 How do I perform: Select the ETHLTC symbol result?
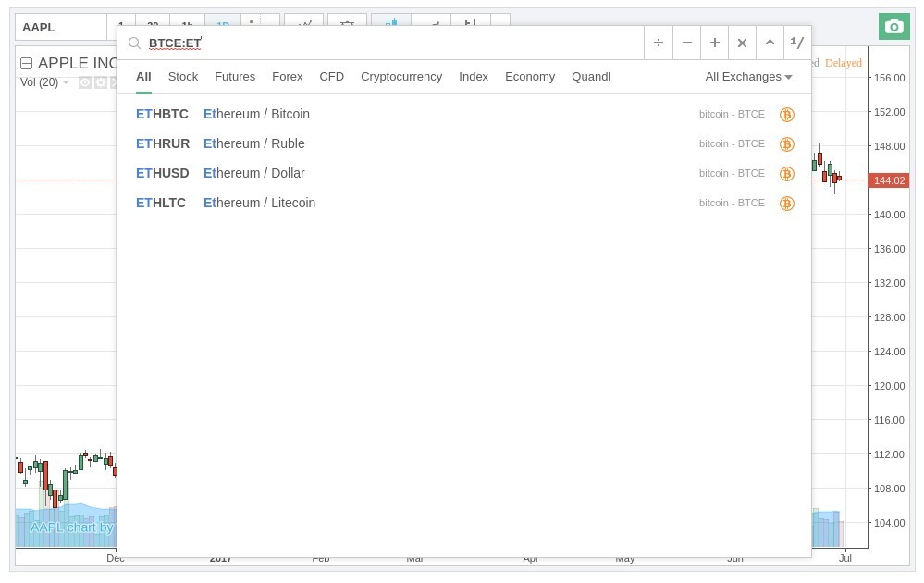pos(161,202)
